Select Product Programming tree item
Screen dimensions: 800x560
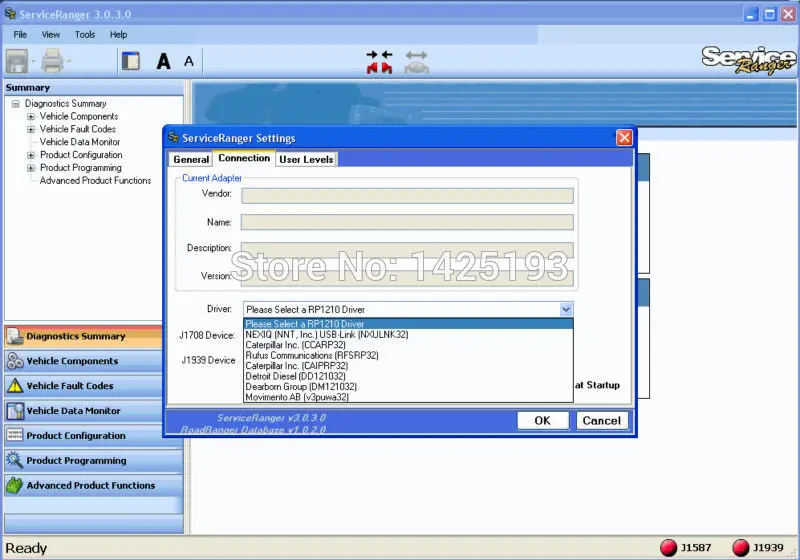click(81, 168)
